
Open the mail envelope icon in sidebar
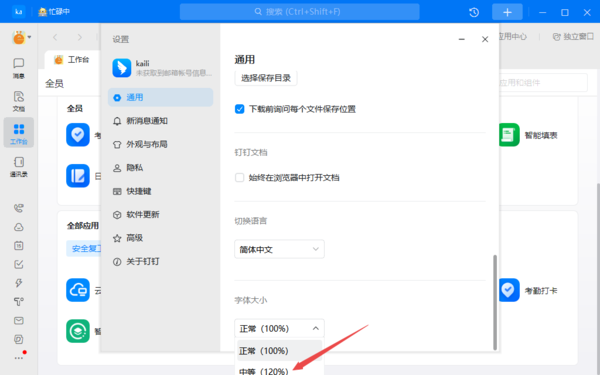click(x=18, y=321)
